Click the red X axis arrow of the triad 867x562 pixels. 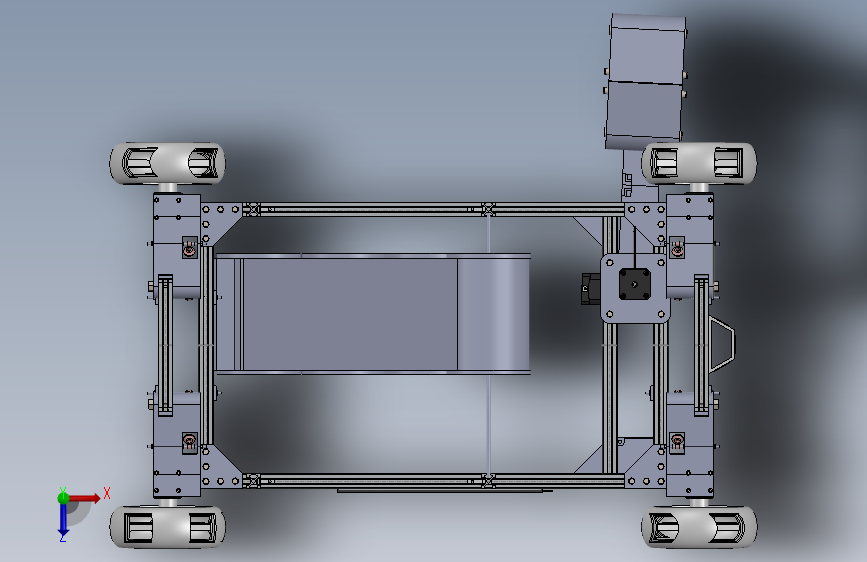[84, 498]
